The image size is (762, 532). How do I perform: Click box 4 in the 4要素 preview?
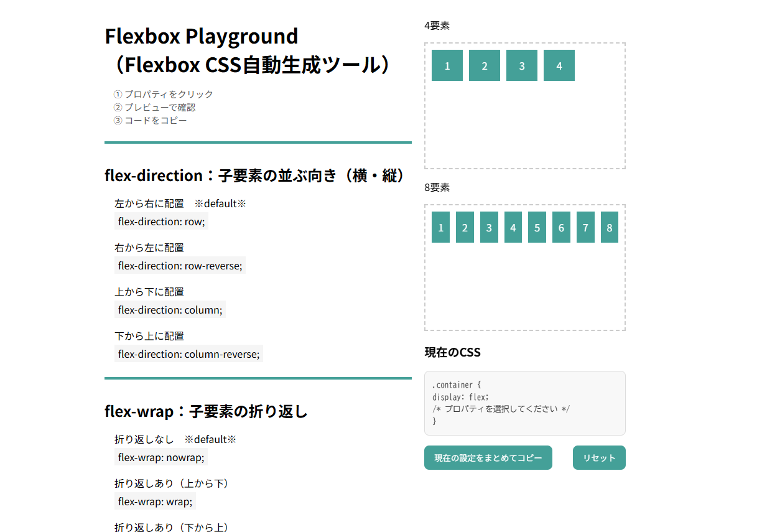pyautogui.click(x=559, y=65)
